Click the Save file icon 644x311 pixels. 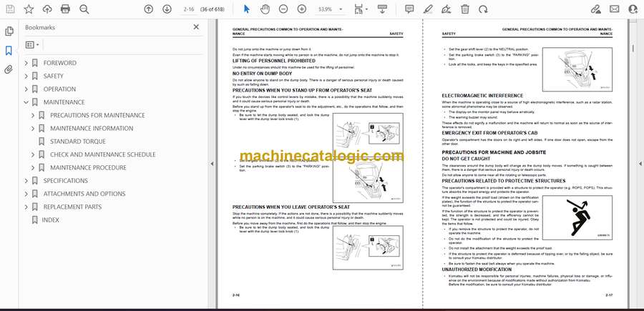pyautogui.click(x=10, y=9)
